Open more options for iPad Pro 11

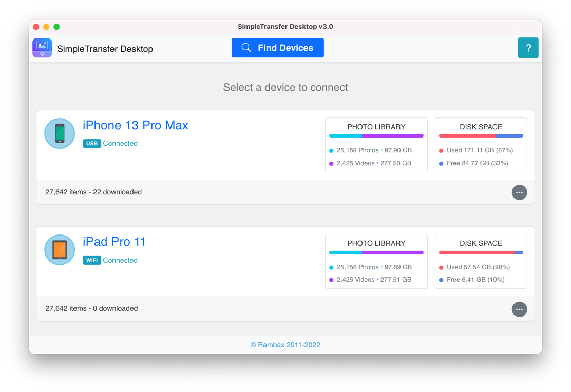coord(519,309)
